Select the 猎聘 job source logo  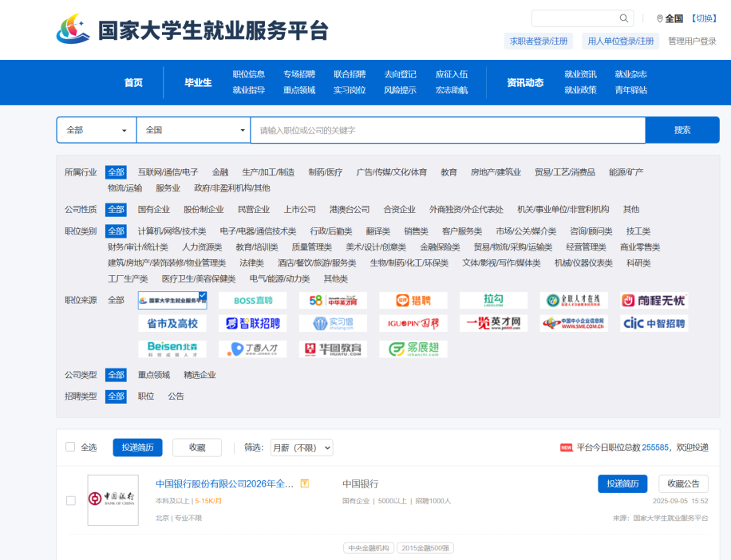[x=413, y=301]
